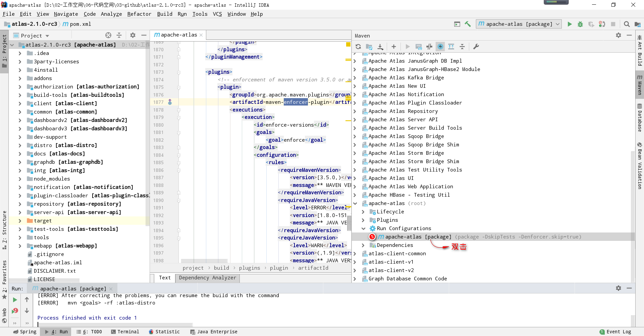Click the Debug bug icon
This screenshot has height=336, width=644.
pyautogui.click(x=580, y=24)
